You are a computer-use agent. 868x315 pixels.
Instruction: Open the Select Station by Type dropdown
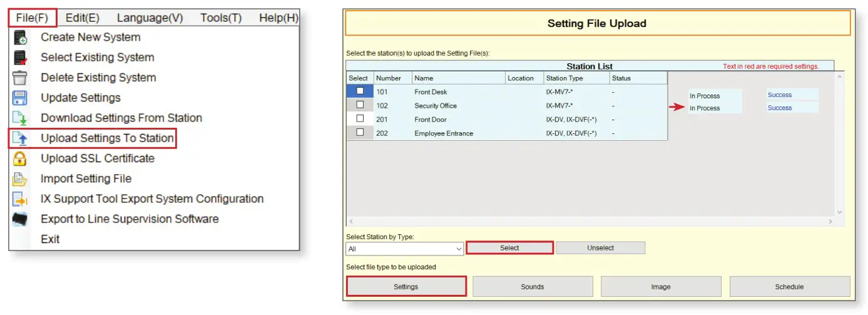[404, 249]
